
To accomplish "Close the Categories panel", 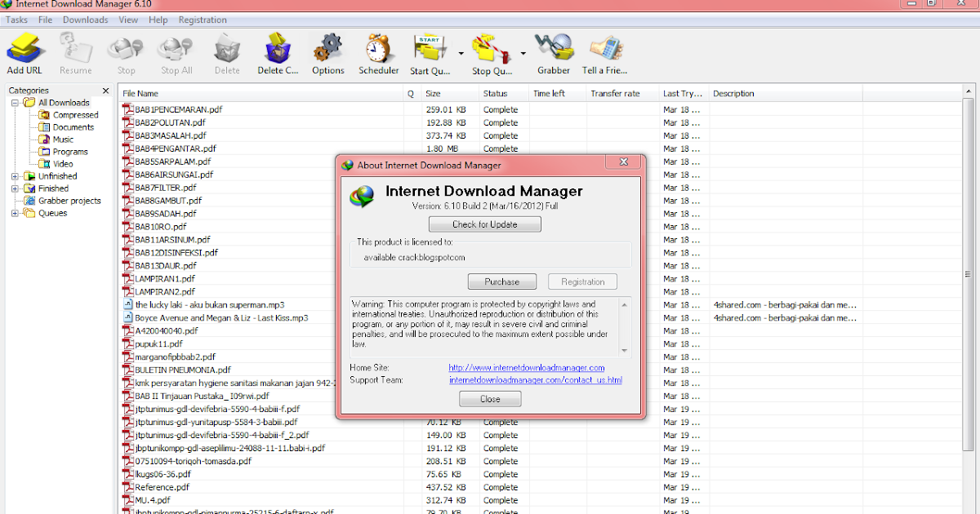I will click(x=105, y=91).
